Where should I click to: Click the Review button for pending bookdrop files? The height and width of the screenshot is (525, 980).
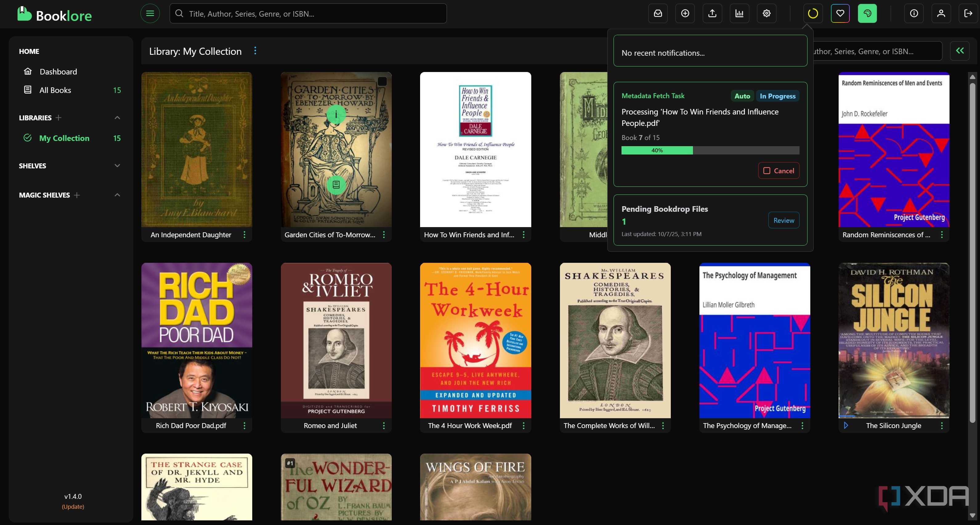tap(783, 220)
